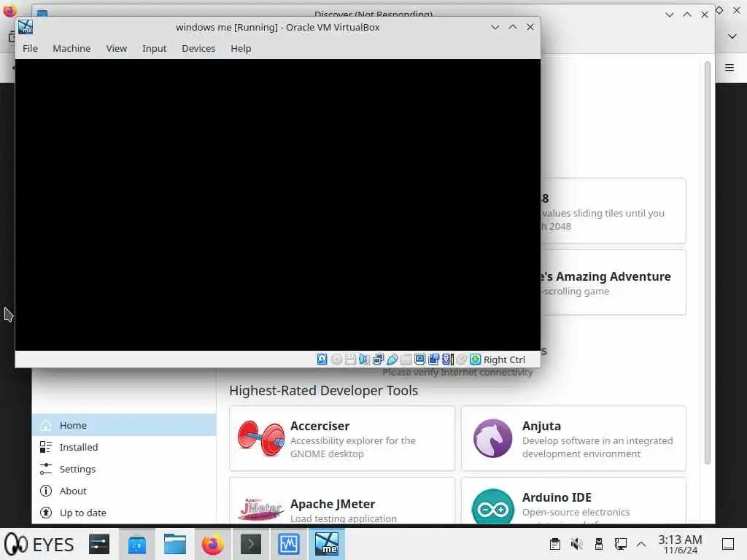Expand hidden system tray icons arrow
Viewport: 747px width, 560px height.
tap(641, 544)
